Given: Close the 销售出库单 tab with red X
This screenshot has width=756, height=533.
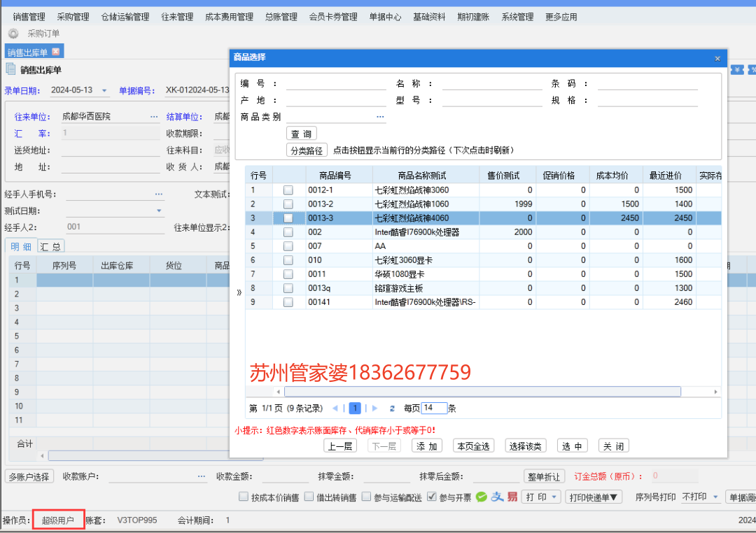Looking at the screenshot, I should coord(56,52).
